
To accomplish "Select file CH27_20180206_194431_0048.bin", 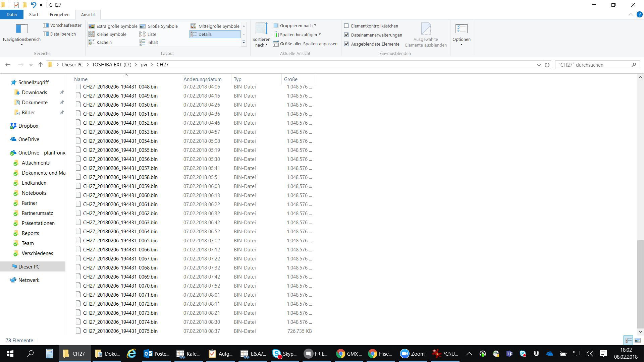I will [x=120, y=87].
